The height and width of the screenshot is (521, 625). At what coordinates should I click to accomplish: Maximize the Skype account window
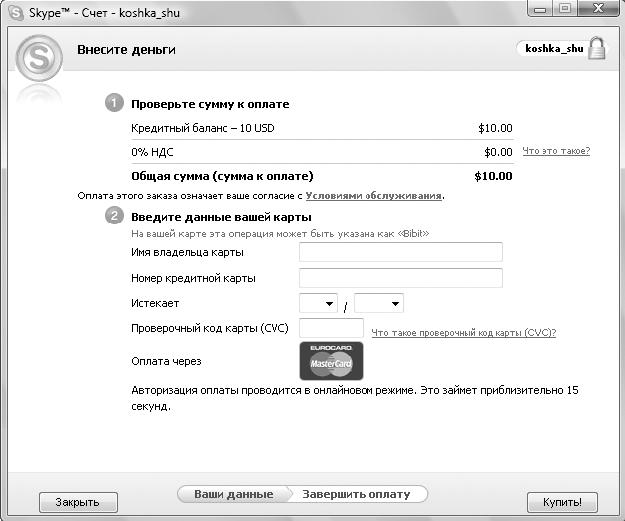[x=564, y=8]
